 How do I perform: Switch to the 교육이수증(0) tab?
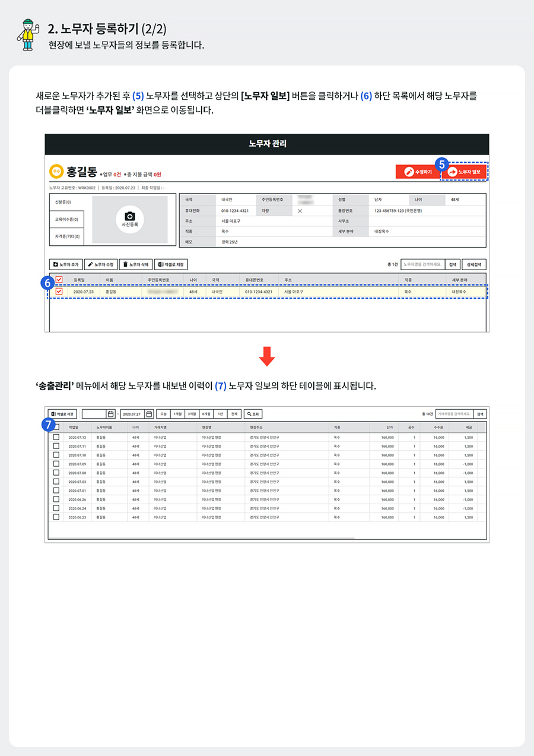pos(66,219)
